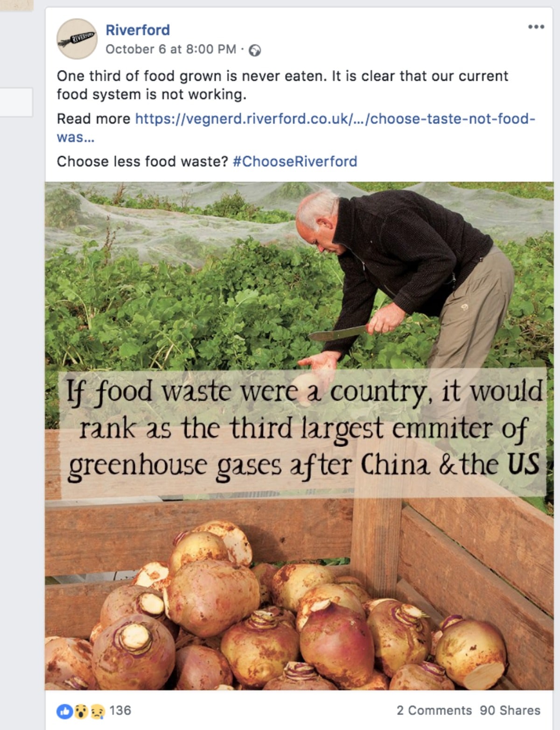Click the 'Read more' text before the link

click(93, 119)
